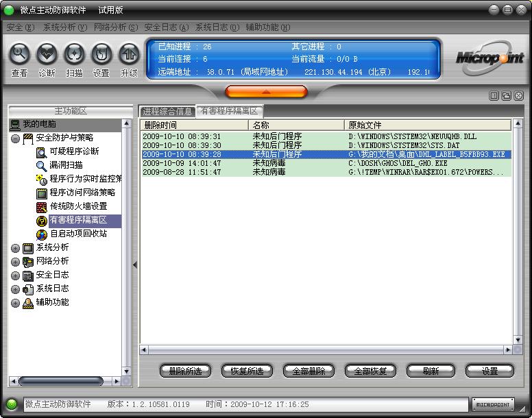Click the bottom 设置 button
The height and width of the screenshot is (418, 532).
[489, 371]
